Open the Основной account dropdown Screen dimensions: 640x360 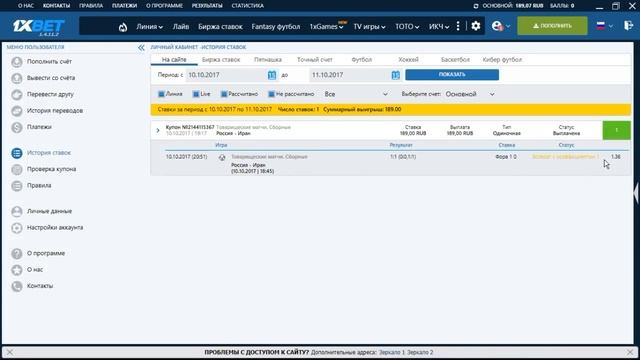[470, 94]
